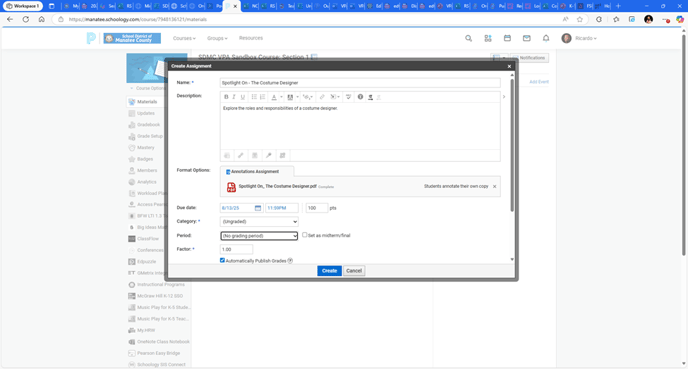Apply italic formatting in description toolbar
This screenshot has width=688, height=369.
[234, 97]
